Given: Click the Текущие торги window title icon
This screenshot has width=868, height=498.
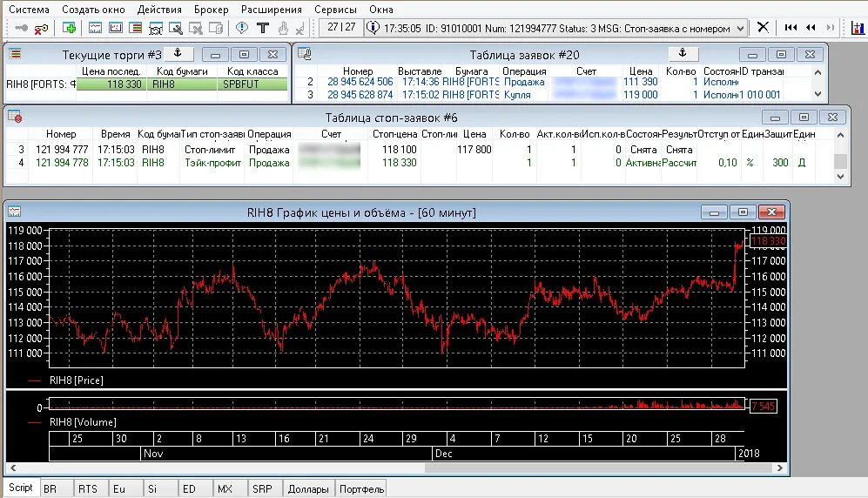Looking at the screenshot, I should click(x=15, y=54).
